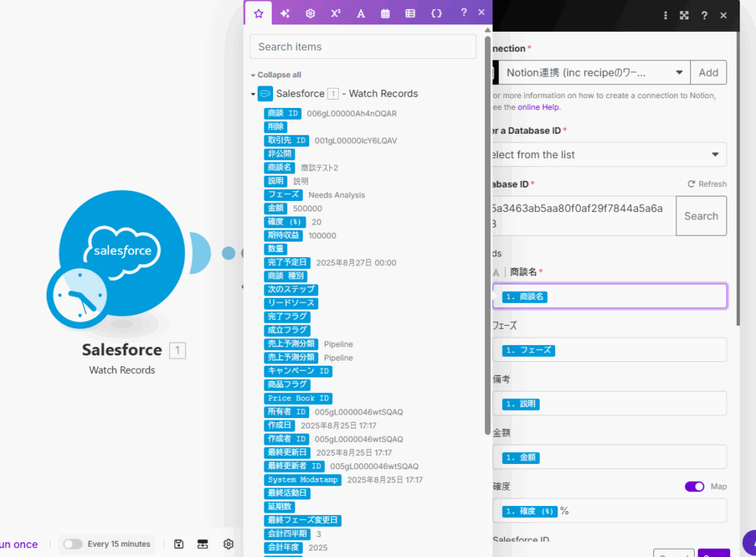The image size is (756, 557).
Task: Insert the 商品フラグ item pill
Action: coord(287,384)
